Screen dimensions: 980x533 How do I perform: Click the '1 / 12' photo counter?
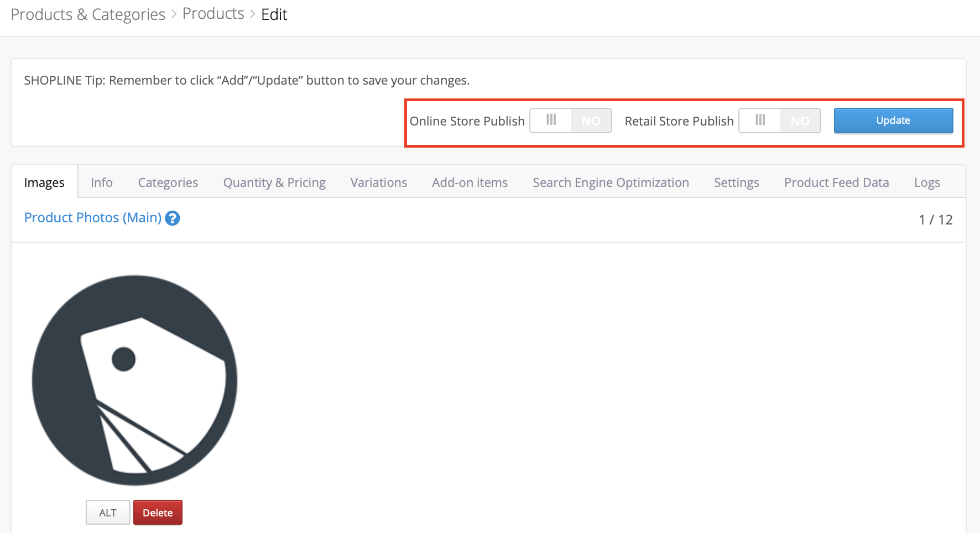tap(936, 220)
